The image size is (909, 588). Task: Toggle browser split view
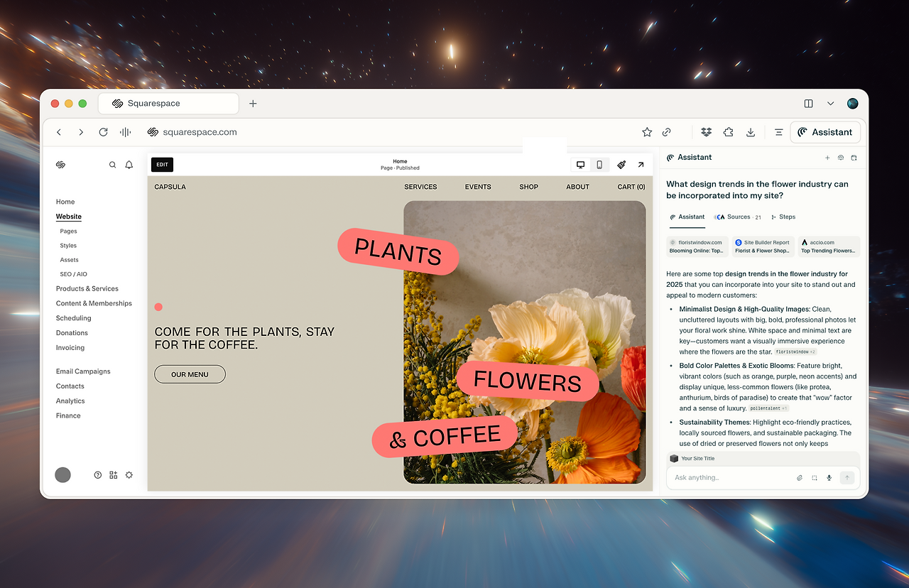[808, 103]
